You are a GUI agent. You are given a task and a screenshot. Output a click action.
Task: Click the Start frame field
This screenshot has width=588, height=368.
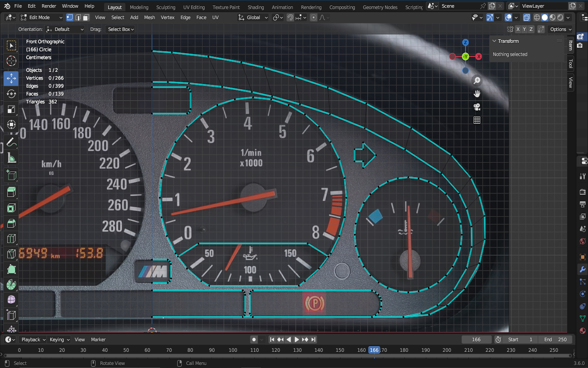coord(520,339)
